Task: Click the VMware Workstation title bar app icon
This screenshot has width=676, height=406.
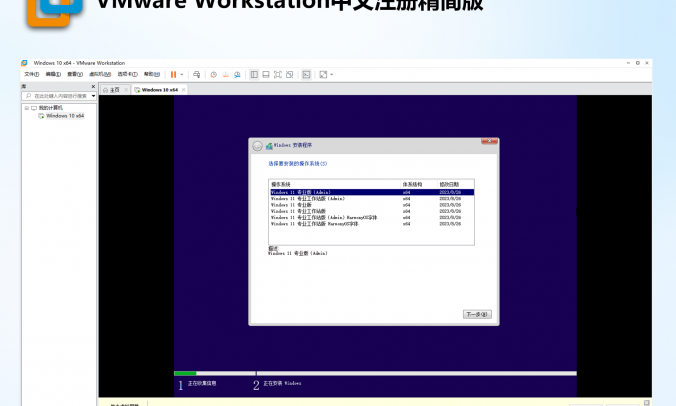Action: tap(25, 63)
